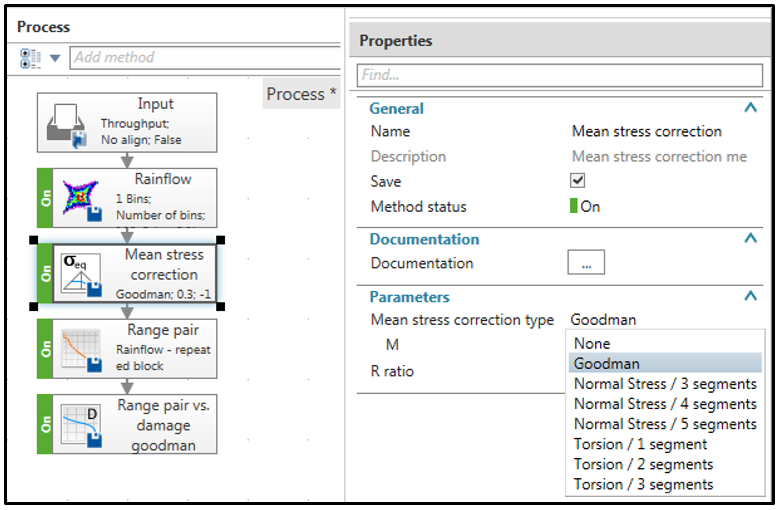Collapse the Documentation section
This screenshot has height=510, width=777.
[750, 238]
